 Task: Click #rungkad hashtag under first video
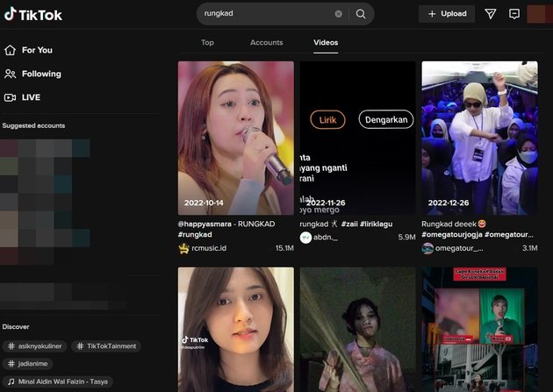pyautogui.click(x=195, y=234)
